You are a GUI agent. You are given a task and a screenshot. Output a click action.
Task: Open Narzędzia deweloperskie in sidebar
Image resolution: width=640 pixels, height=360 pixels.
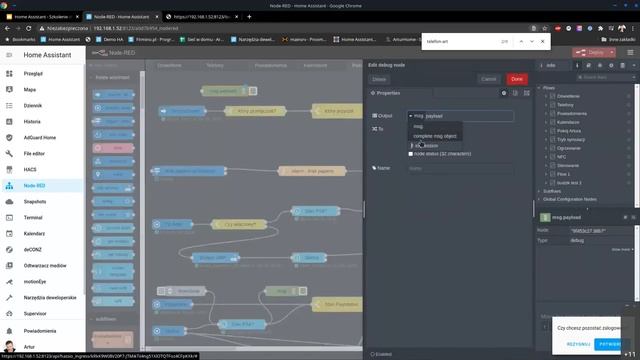(42, 298)
